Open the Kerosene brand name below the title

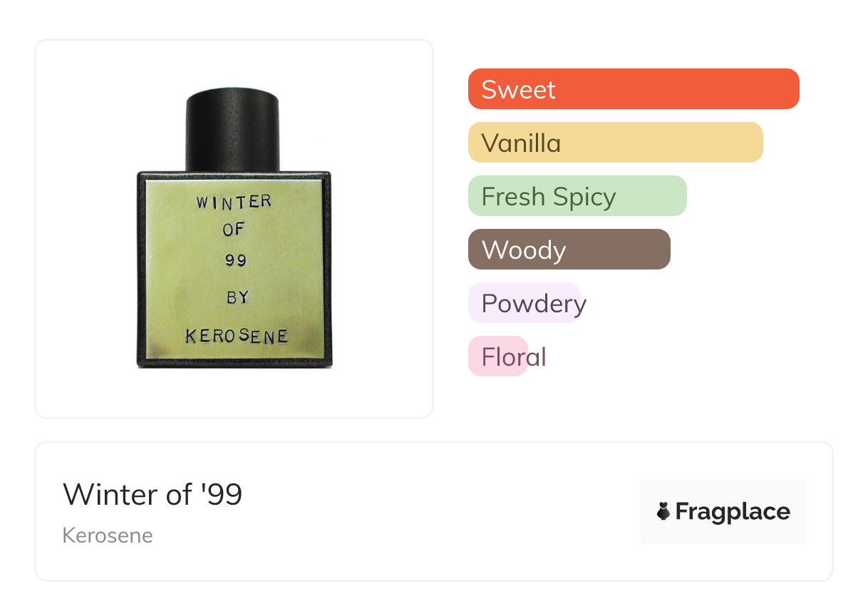coord(108,535)
